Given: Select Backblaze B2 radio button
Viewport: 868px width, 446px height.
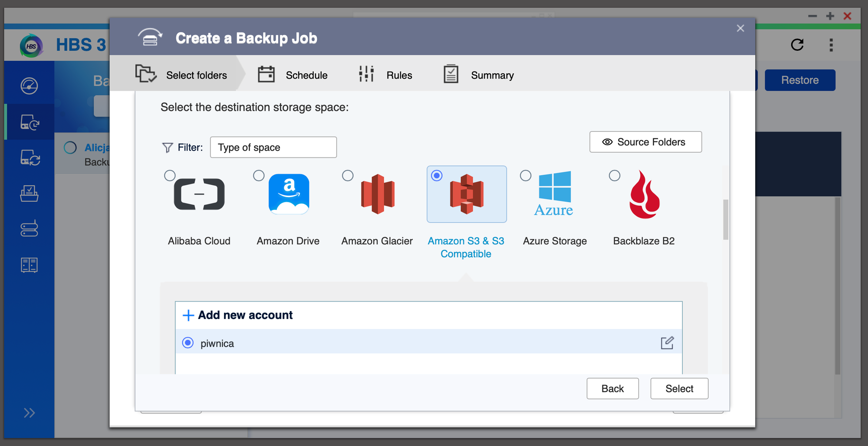Looking at the screenshot, I should point(615,175).
